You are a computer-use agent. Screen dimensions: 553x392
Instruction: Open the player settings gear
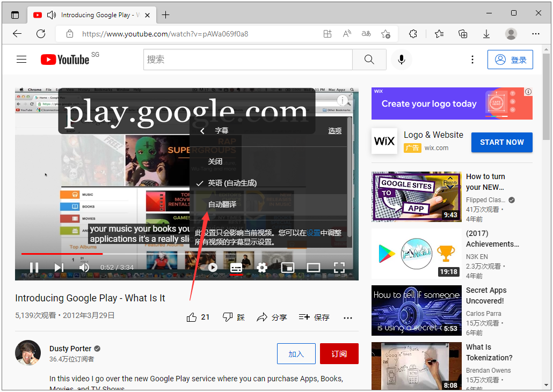(261, 268)
